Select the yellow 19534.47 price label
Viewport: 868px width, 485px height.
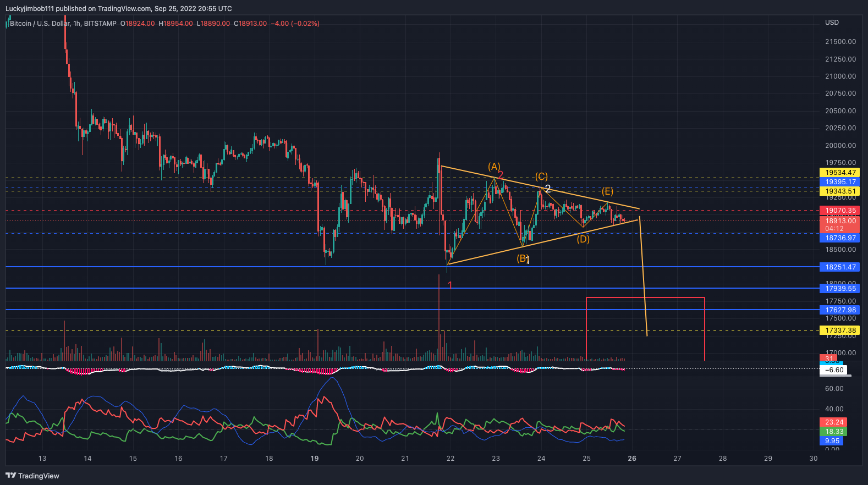tap(839, 173)
